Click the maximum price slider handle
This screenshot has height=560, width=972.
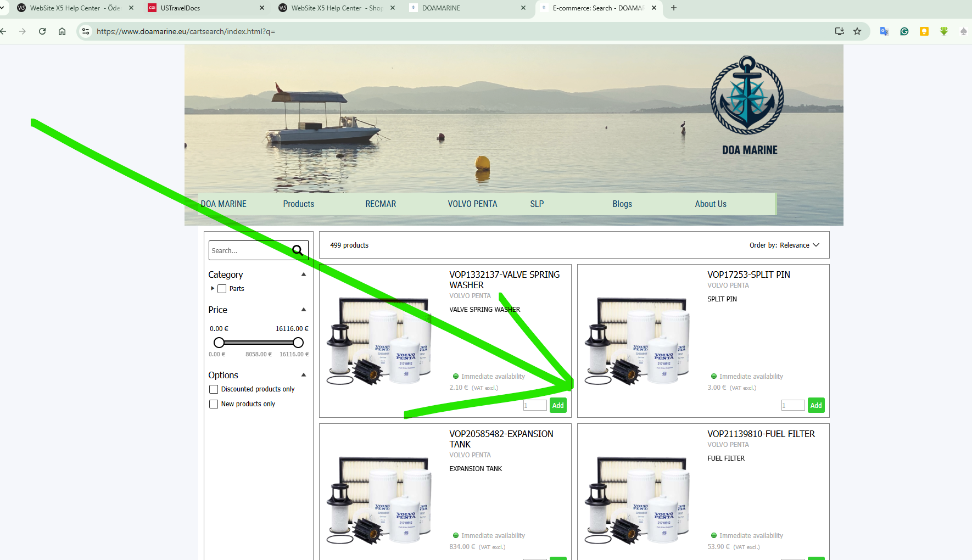pyautogui.click(x=298, y=343)
